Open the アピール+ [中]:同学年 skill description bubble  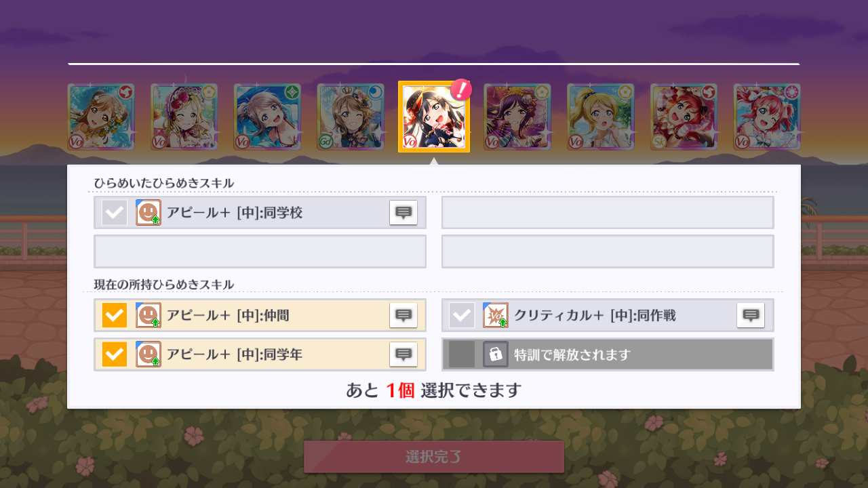[403, 354]
